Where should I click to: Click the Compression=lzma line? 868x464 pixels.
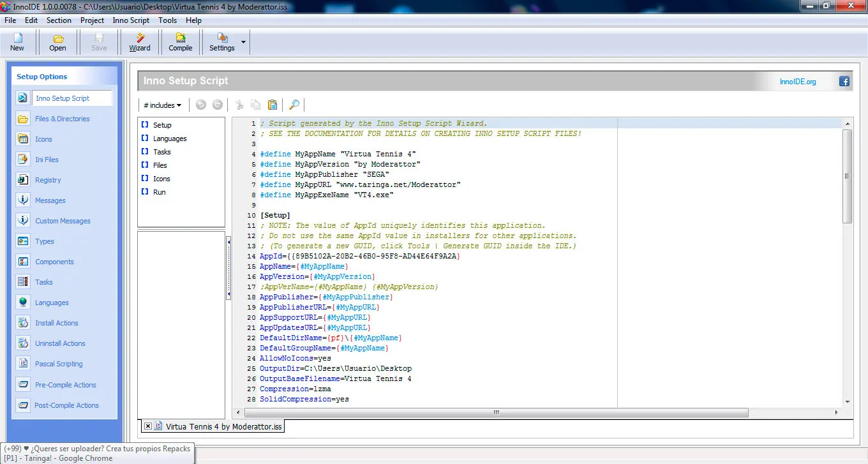coord(296,389)
